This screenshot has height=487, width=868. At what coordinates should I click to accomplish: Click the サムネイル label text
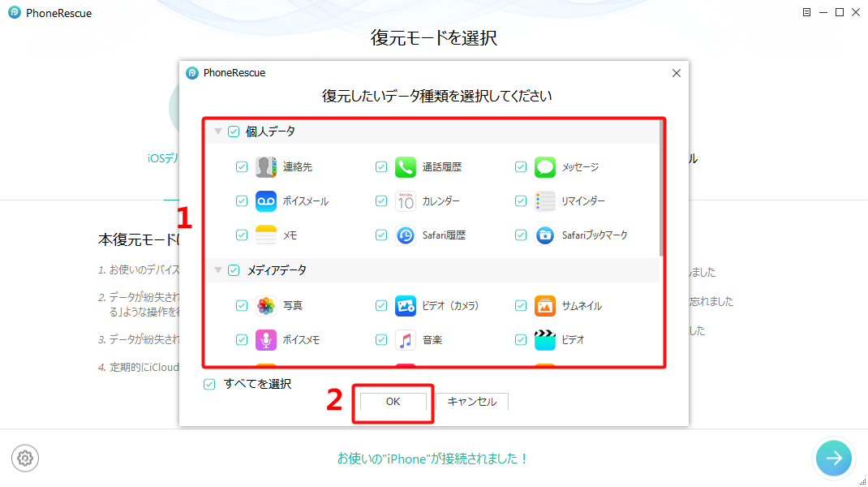[x=582, y=305]
